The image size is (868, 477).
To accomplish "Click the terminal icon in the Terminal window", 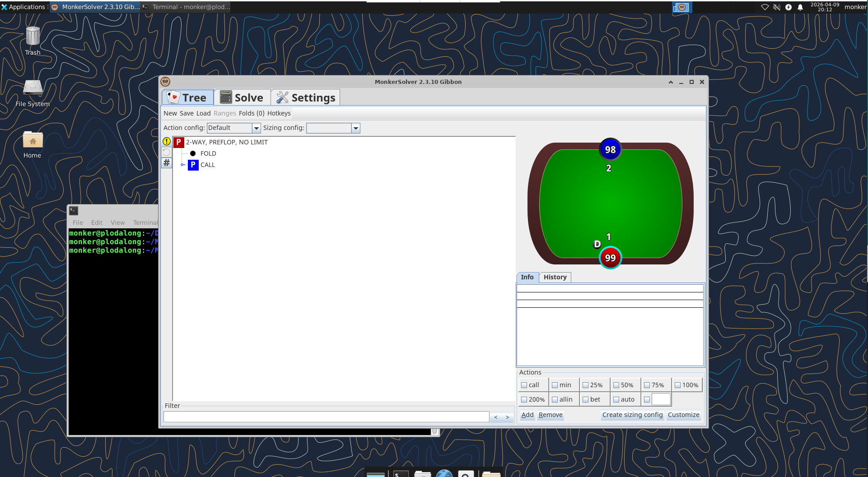I will (x=74, y=210).
